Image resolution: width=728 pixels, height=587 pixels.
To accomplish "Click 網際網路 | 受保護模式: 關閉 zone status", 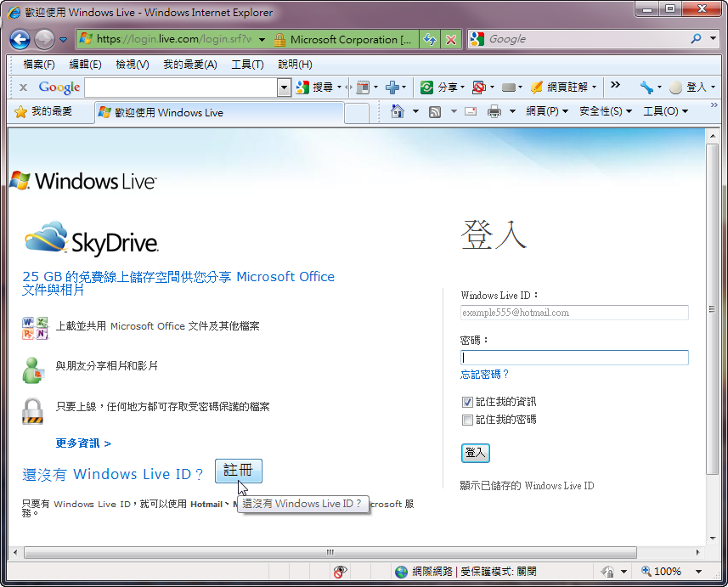I will [x=466, y=571].
